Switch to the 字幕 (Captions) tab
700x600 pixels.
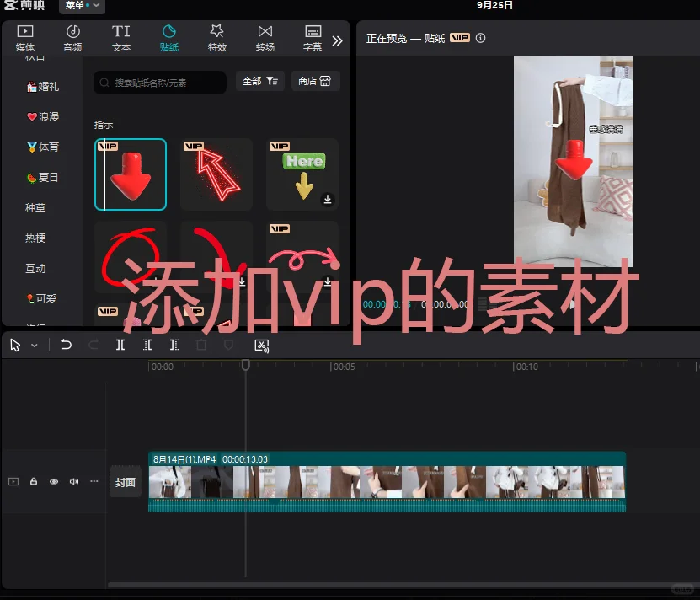[x=312, y=37]
